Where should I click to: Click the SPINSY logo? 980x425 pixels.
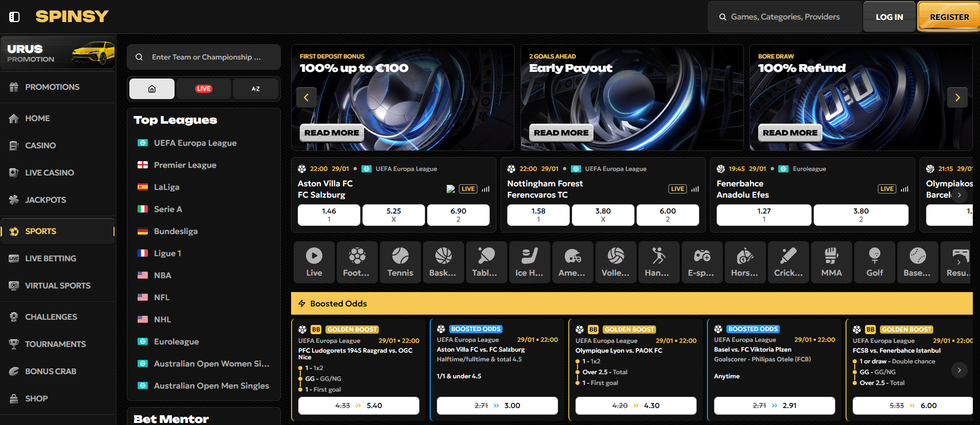tap(72, 16)
